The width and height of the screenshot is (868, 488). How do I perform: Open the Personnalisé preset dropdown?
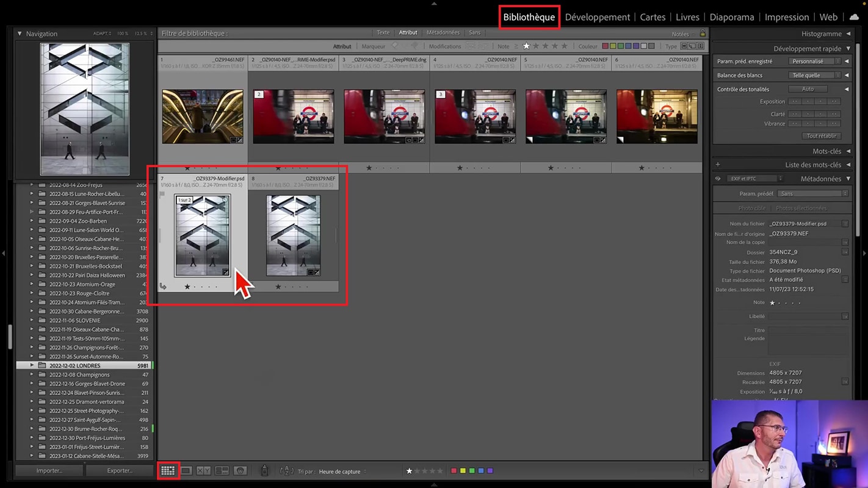tap(815, 61)
